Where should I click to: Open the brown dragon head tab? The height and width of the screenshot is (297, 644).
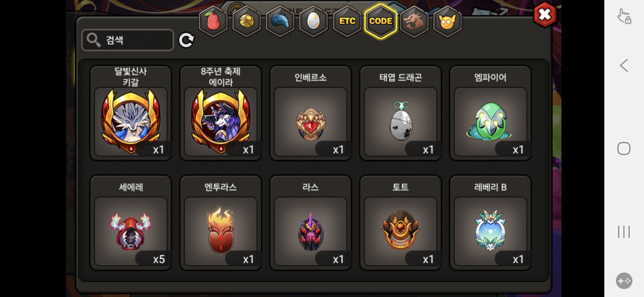[414, 21]
